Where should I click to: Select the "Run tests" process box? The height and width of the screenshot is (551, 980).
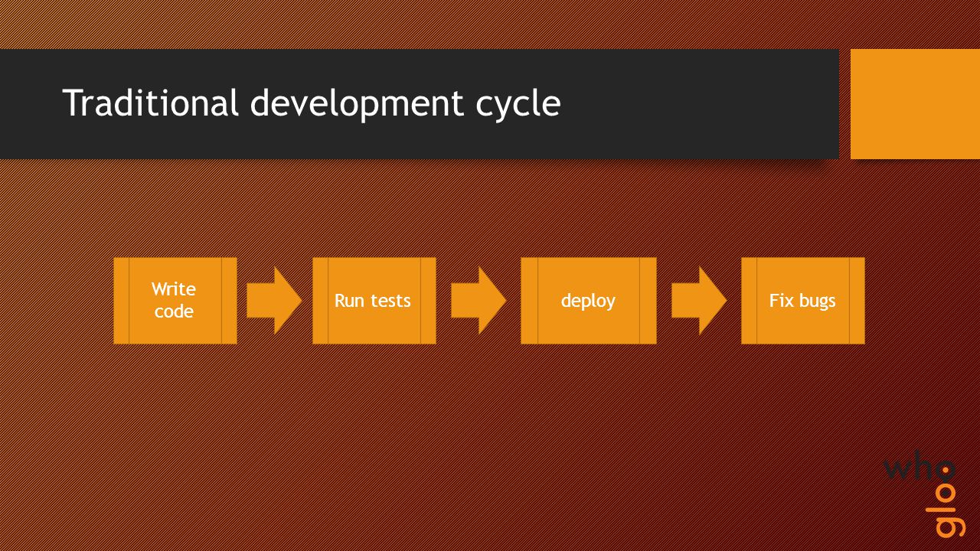click(374, 301)
